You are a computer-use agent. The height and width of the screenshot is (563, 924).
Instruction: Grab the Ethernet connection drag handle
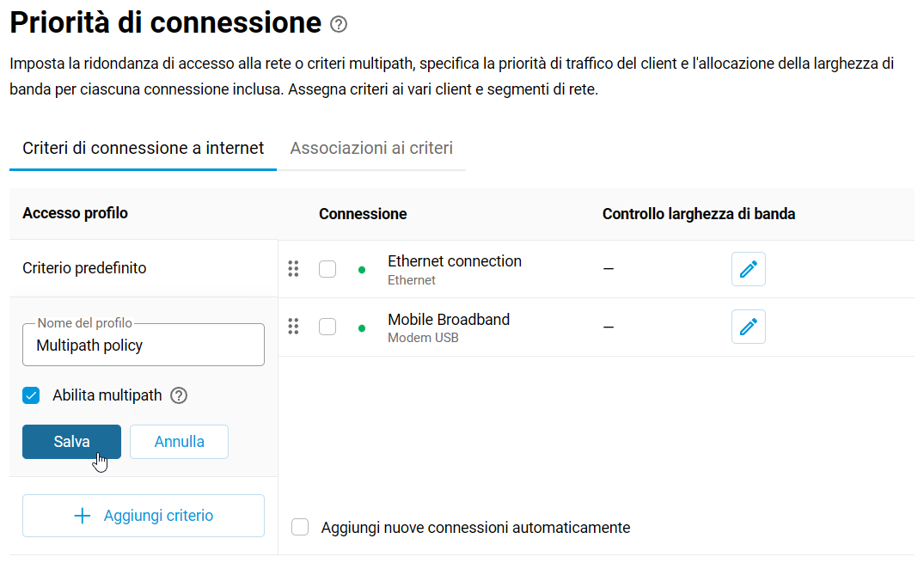tap(293, 269)
